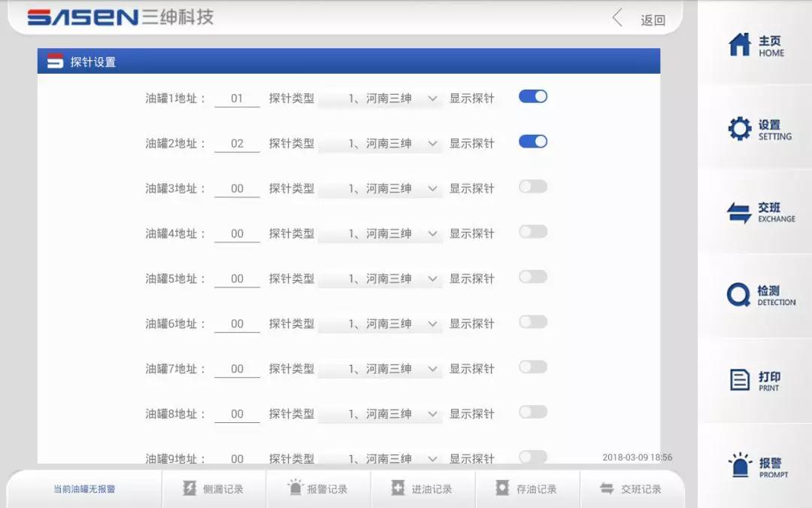Viewport: 812px width, 508px height.
Task: Open the PRINT document icon
Action: pyautogui.click(x=740, y=380)
